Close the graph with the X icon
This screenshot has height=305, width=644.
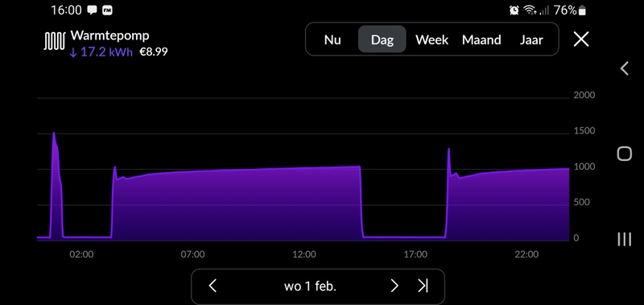(x=581, y=39)
